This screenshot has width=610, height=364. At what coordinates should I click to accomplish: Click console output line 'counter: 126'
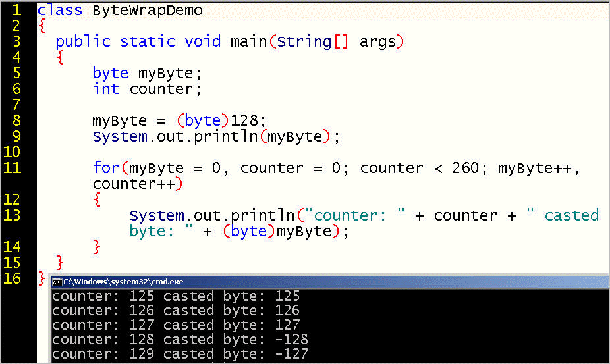[176, 311]
